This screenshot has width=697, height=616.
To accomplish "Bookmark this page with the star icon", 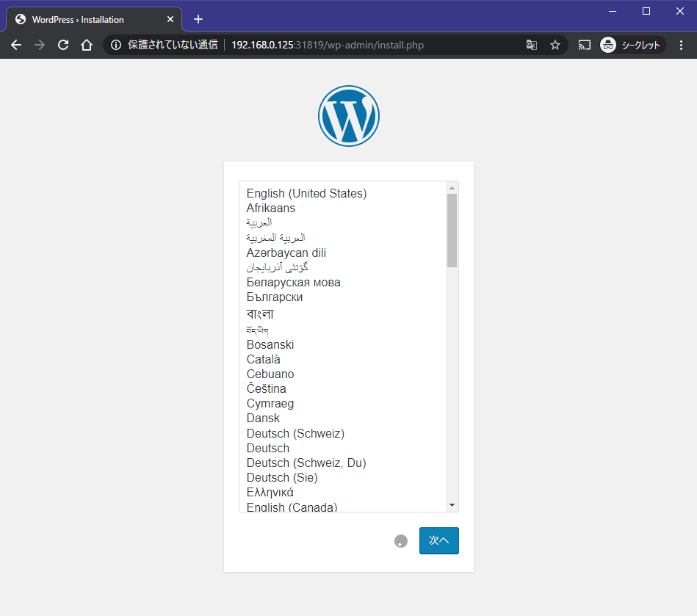I will (x=555, y=45).
